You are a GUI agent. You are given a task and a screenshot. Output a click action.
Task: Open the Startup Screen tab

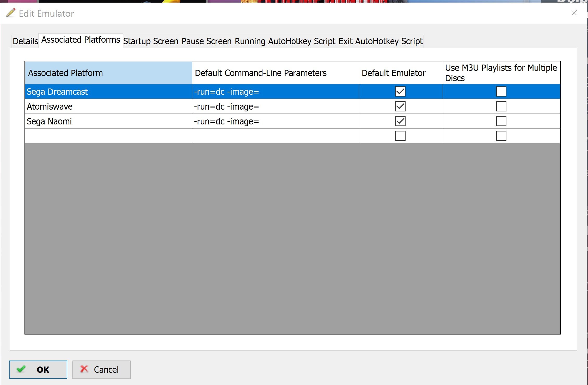click(151, 41)
